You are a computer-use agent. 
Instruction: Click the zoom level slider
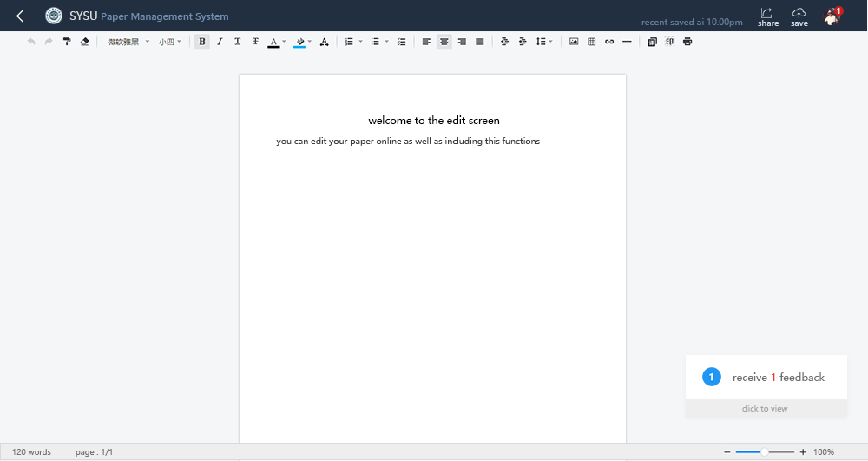(x=765, y=452)
